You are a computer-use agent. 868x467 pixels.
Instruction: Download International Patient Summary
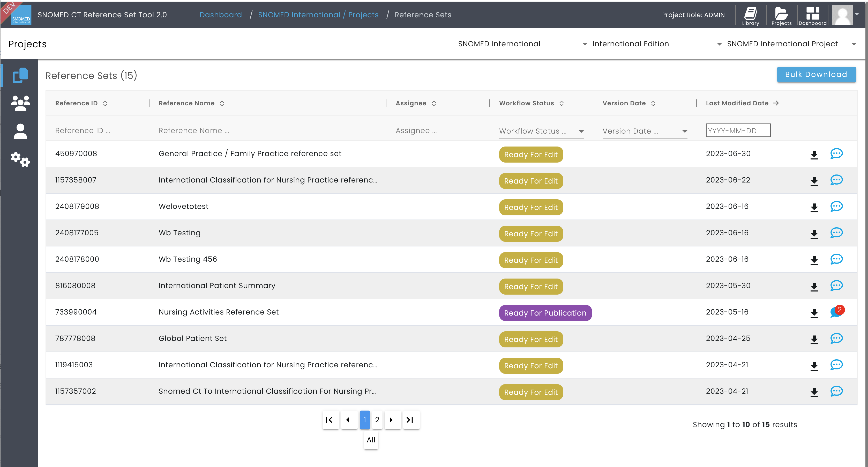814,287
